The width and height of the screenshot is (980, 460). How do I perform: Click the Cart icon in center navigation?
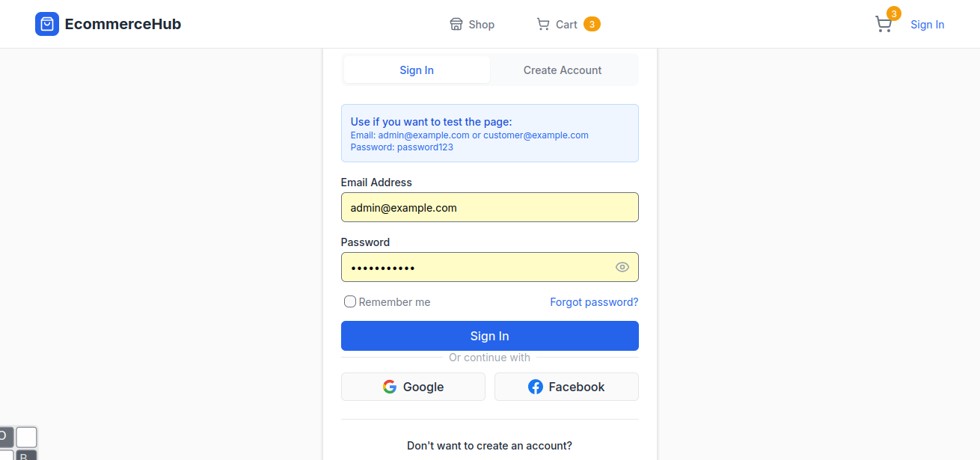543,25
